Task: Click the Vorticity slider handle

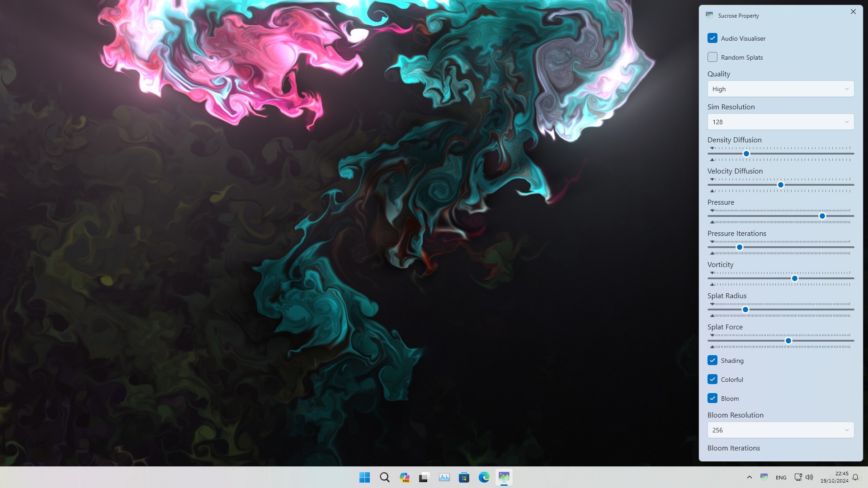Action: [795, 279]
